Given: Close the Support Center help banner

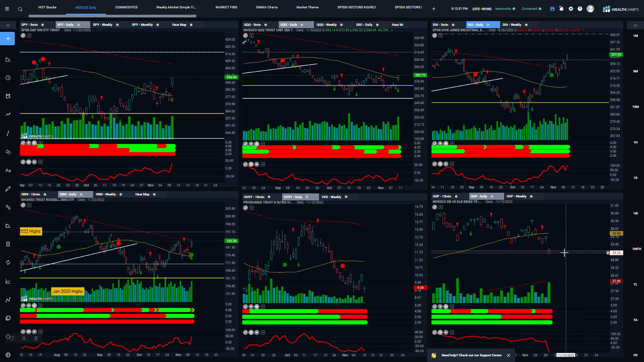Looking at the screenshot, I should pos(508,355).
